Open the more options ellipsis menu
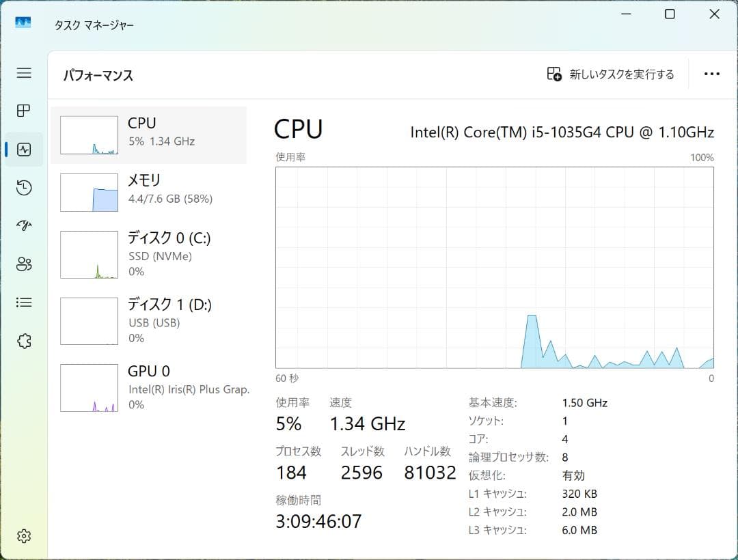This screenshot has width=738, height=560. 712,74
